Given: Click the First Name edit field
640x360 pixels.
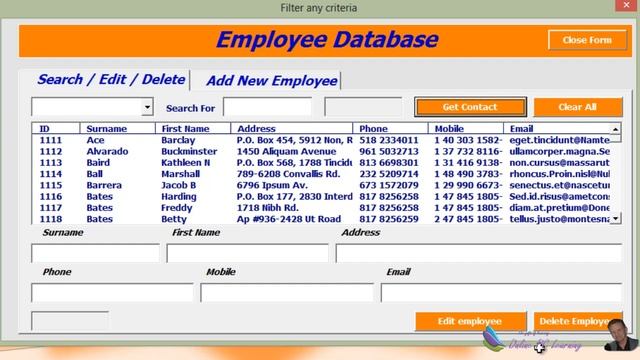Looking at the screenshot, I should click(247, 253).
